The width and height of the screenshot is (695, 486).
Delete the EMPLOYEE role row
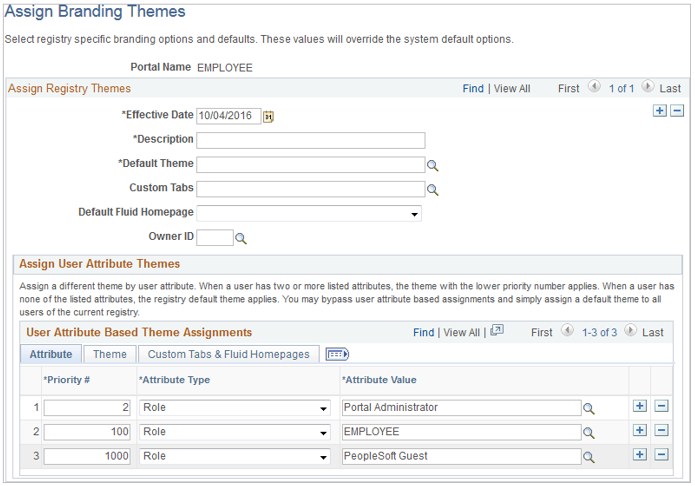[661, 431]
